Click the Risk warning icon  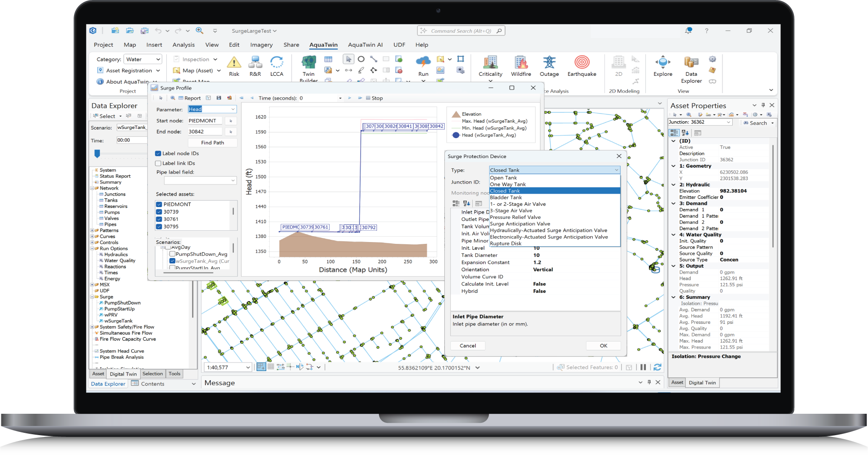pos(234,63)
